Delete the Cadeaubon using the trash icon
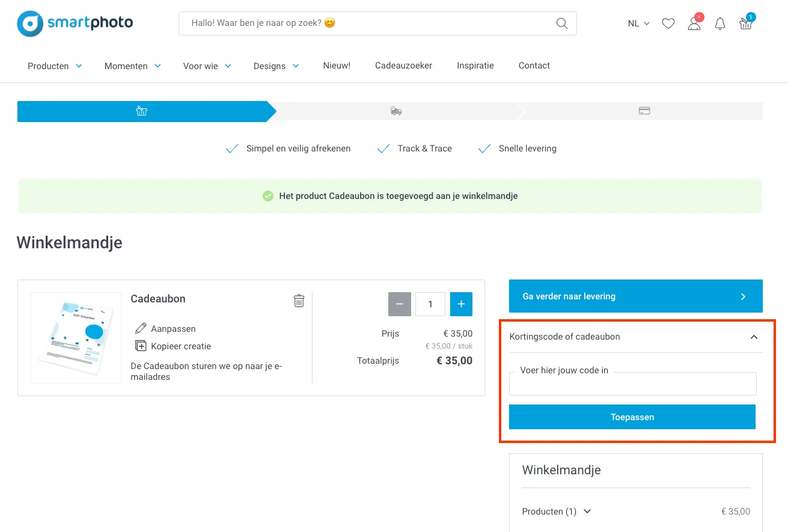 (x=299, y=301)
